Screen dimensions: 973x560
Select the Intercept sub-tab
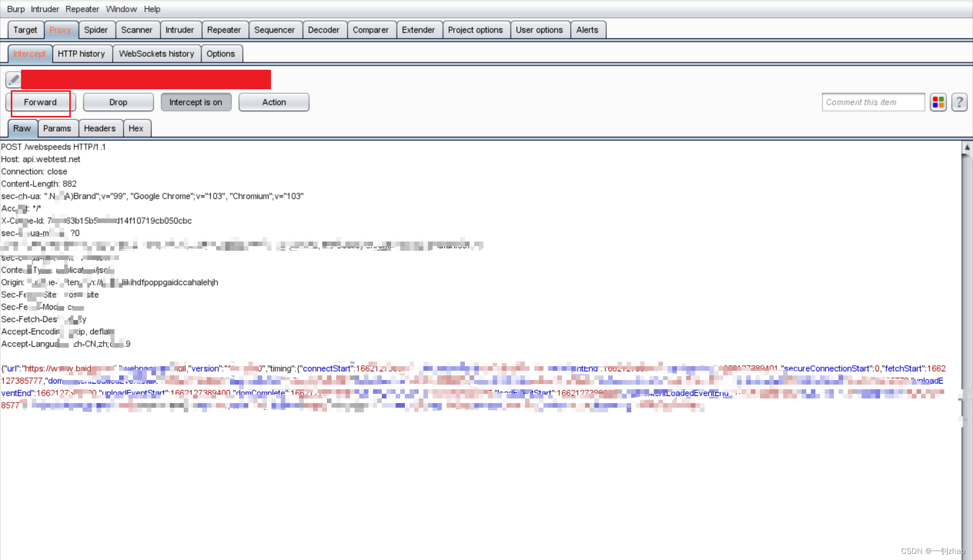29,54
